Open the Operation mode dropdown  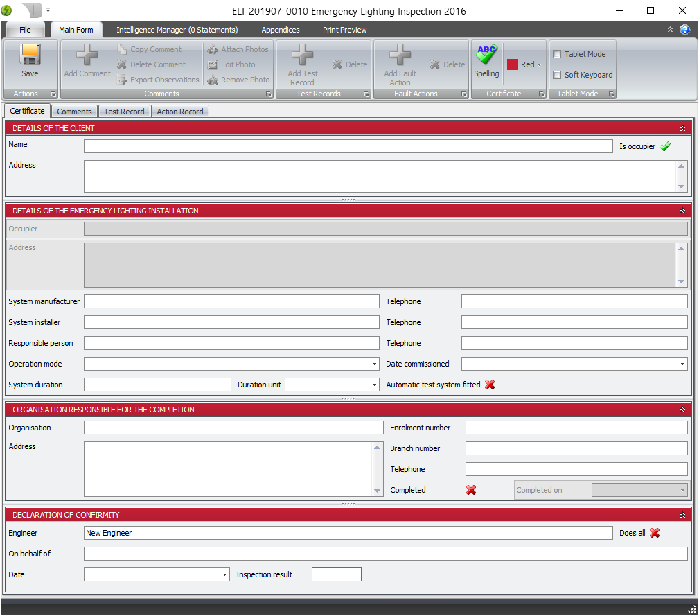[x=374, y=364]
